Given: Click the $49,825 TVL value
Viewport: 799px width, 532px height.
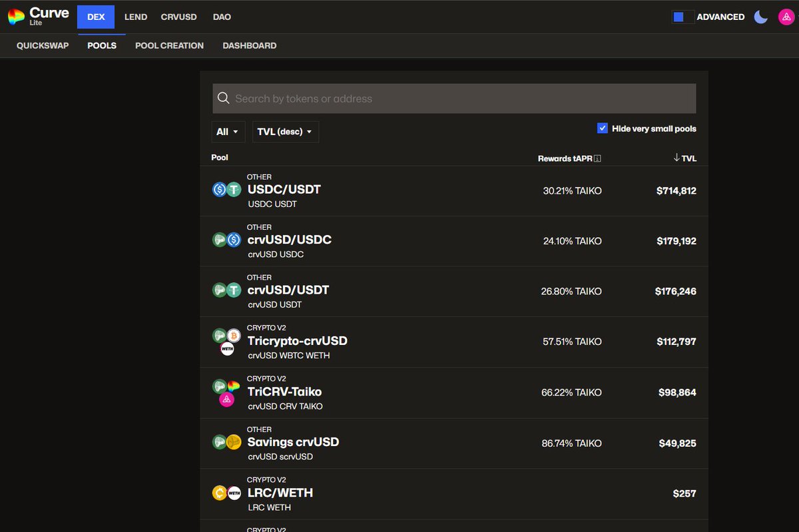Looking at the screenshot, I should (x=678, y=443).
